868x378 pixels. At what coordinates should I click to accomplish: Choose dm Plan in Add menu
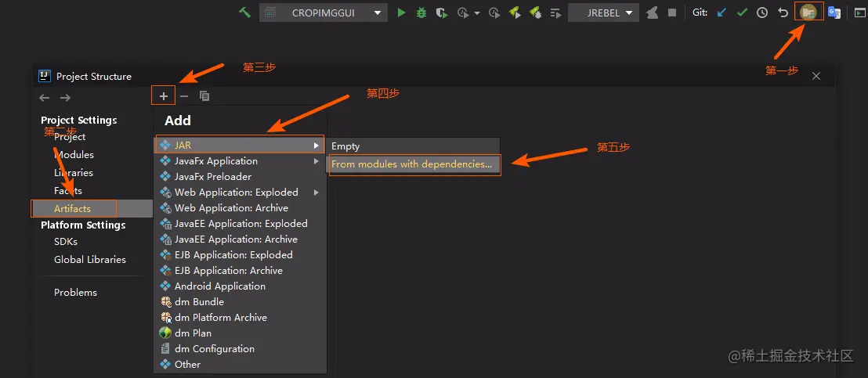240,333
